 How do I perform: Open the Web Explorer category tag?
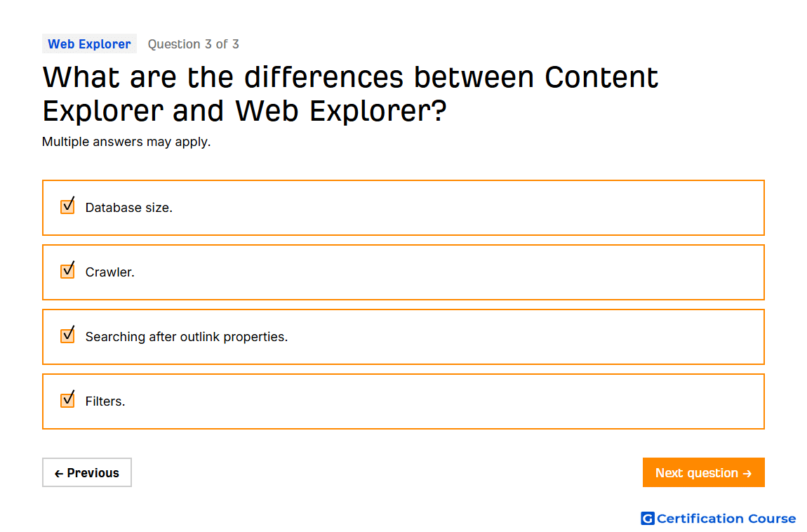(x=90, y=44)
